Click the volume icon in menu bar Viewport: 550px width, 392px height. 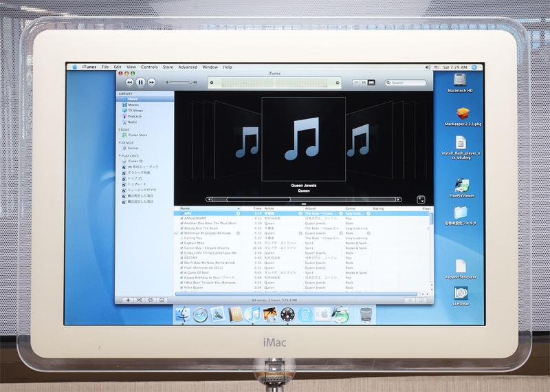point(428,67)
